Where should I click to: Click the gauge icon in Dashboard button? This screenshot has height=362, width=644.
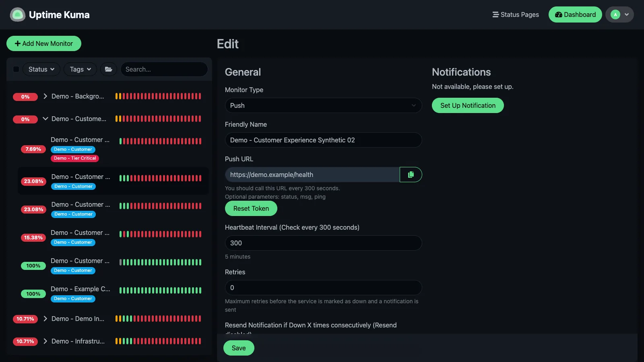click(559, 14)
